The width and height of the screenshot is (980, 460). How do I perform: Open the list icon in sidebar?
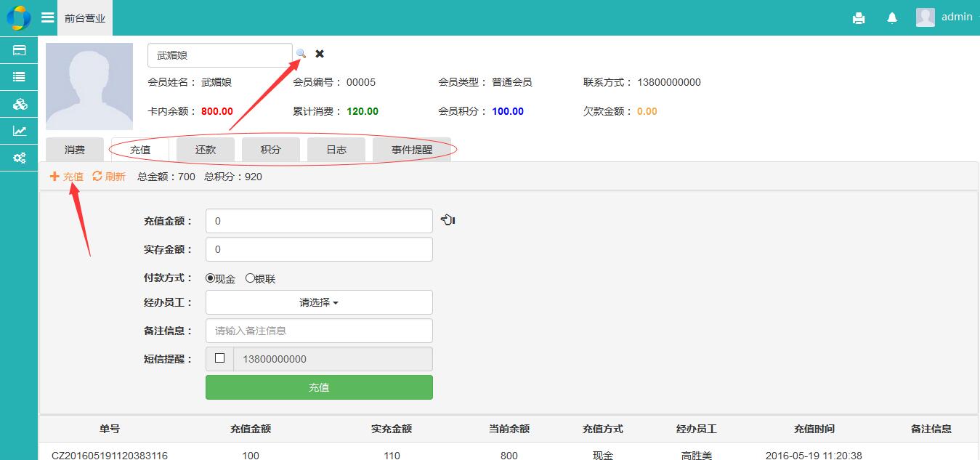pyautogui.click(x=20, y=77)
